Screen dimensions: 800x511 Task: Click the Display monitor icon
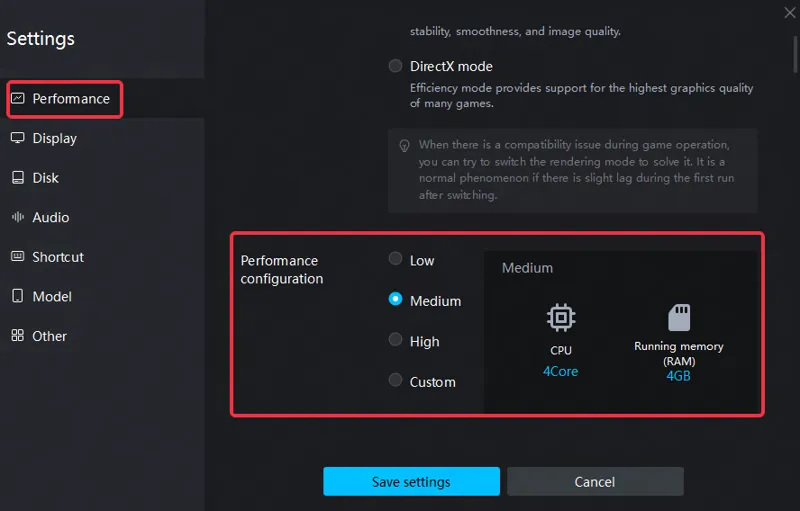click(x=18, y=138)
